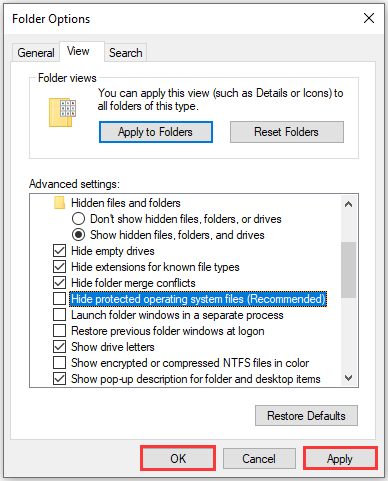The image size is (388, 481).
Task: Select Don't show hidden files radio button
Action: pyautogui.click(x=78, y=219)
